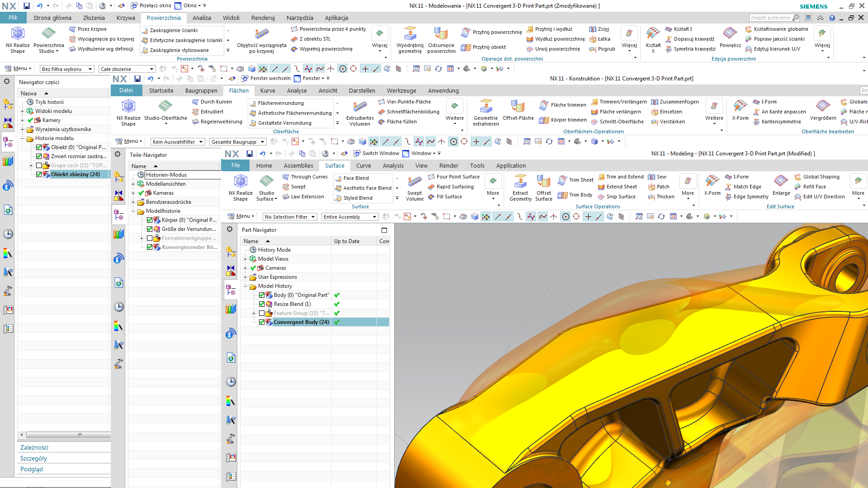Enable Feature Group (15) checkbox
Image resolution: width=868 pixels, height=488 pixels.
(262, 313)
